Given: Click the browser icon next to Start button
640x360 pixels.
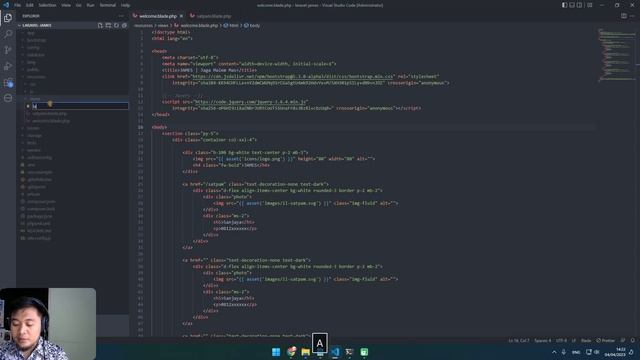Looking at the screenshot, I should pos(291,352).
